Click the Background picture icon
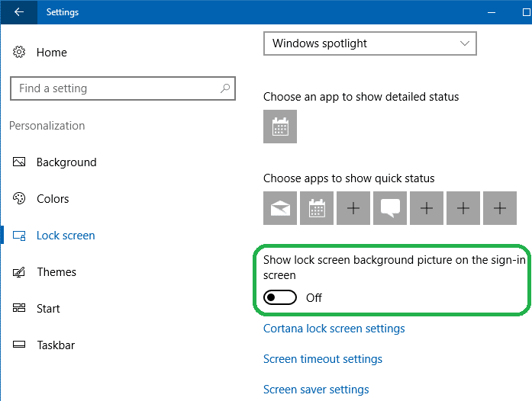The width and height of the screenshot is (532, 401). point(19,162)
